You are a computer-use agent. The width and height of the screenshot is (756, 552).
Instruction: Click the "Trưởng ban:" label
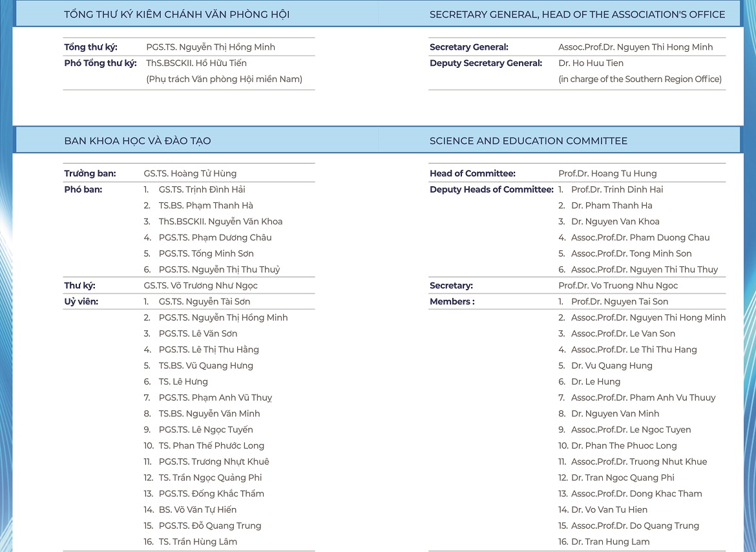coord(90,173)
